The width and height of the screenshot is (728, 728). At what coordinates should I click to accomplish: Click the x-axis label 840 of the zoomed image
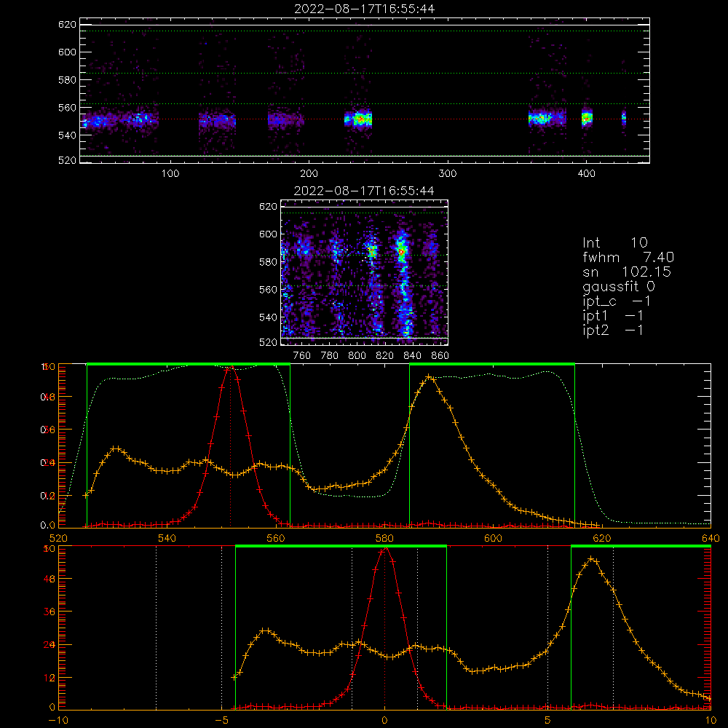[x=412, y=356]
